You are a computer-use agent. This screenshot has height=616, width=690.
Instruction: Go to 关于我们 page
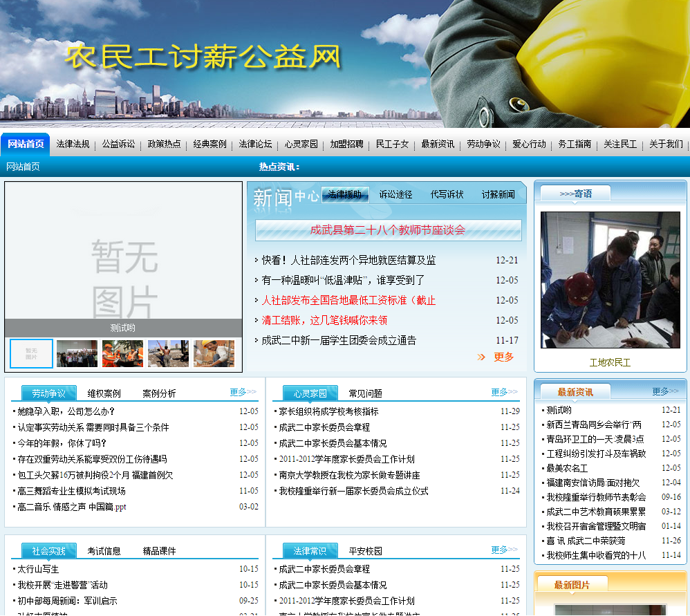point(666,144)
